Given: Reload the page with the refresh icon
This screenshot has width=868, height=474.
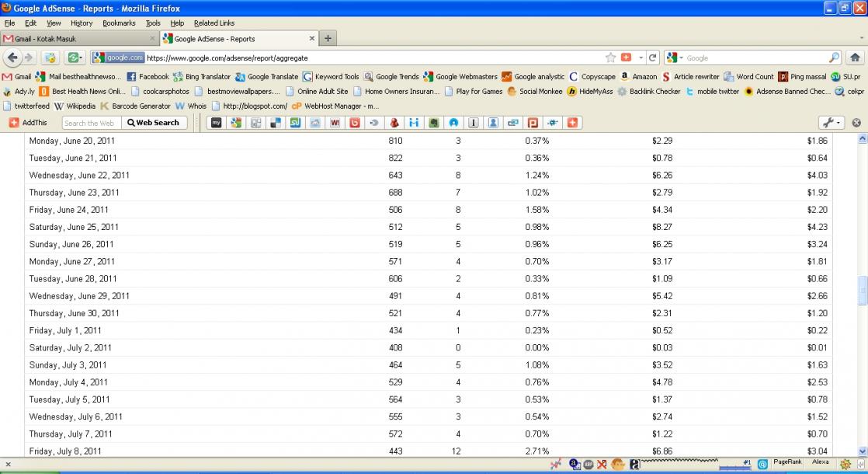Looking at the screenshot, I should tap(653, 58).
